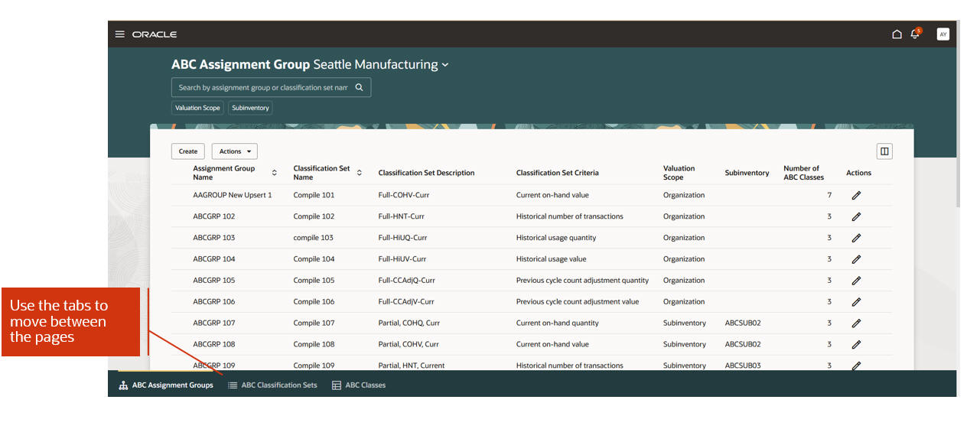Expand the Seattle Manufacturing organization dropdown
This screenshot has width=980, height=429.
pyautogui.click(x=444, y=65)
